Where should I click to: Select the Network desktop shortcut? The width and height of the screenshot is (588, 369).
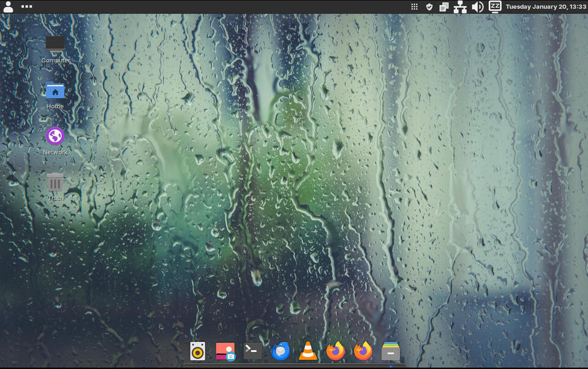point(55,136)
